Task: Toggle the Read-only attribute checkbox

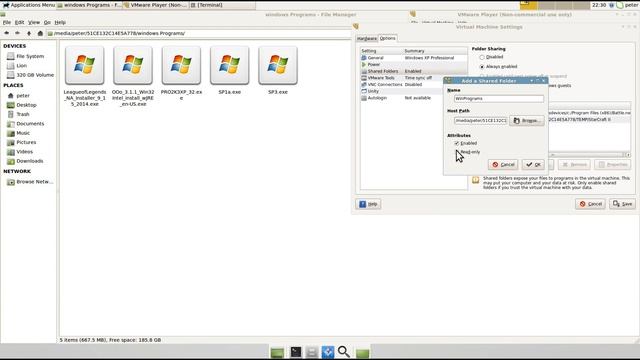Action: (x=457, y=152)
